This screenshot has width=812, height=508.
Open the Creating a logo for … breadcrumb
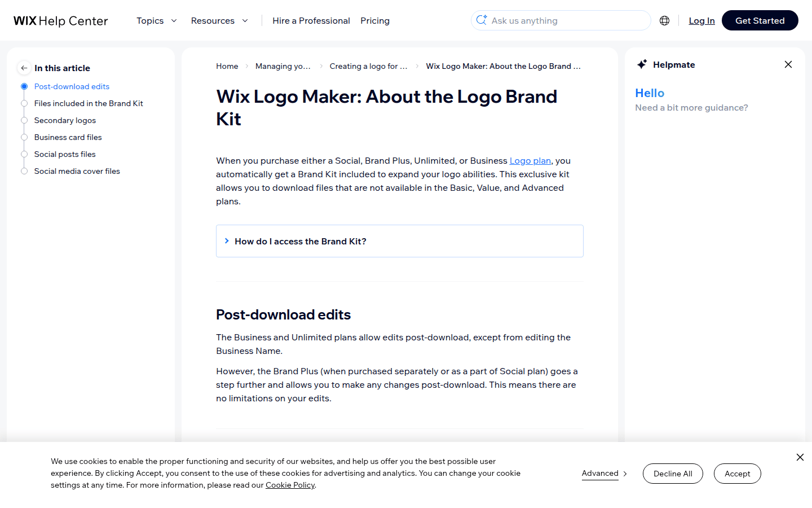click(x=368, y=66)
